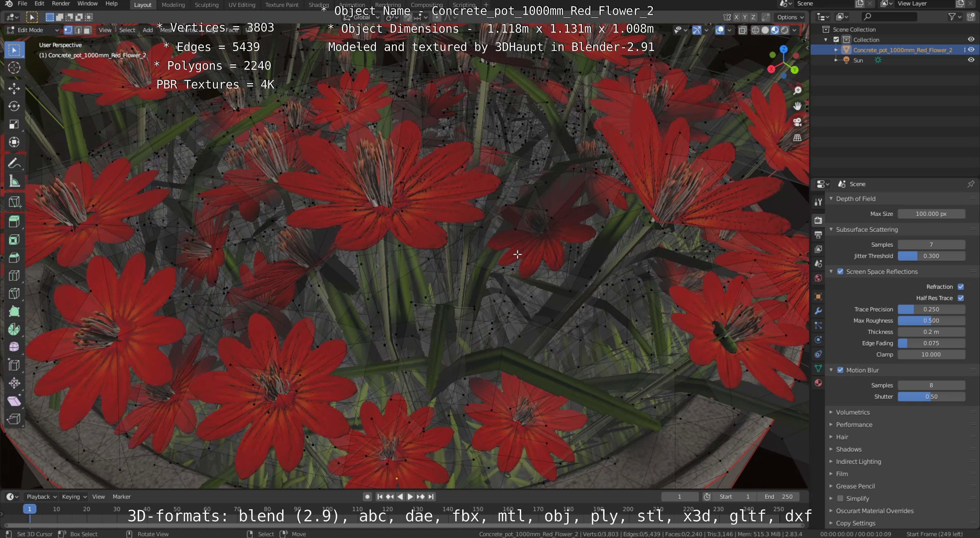Open the File menu
This screenshot has height=538, width=980.
tap(22, 4)
